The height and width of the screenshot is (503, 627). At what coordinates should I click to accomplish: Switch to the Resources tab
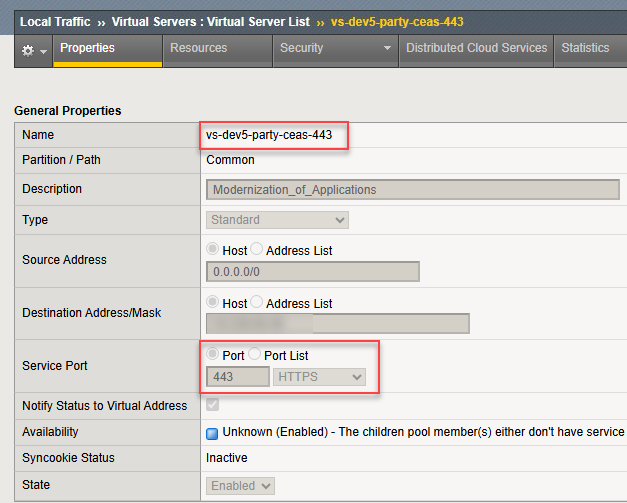coord(198,48)
